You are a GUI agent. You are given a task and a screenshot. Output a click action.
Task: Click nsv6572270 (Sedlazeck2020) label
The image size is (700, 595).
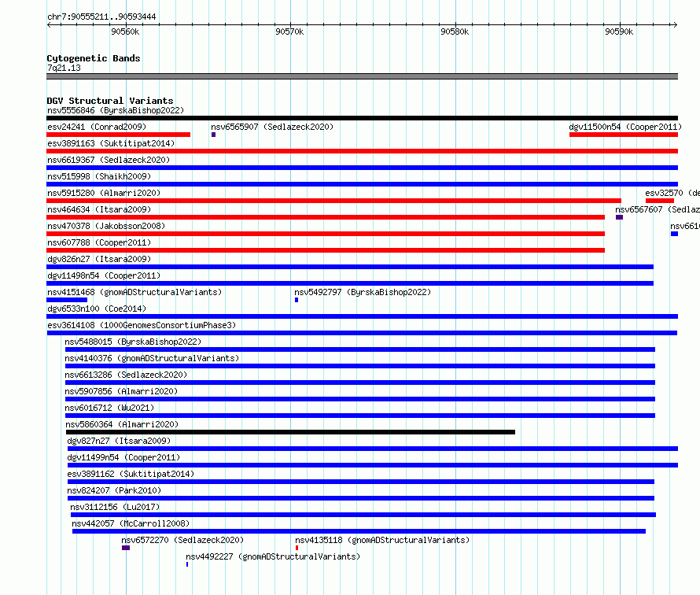(182, 540)
